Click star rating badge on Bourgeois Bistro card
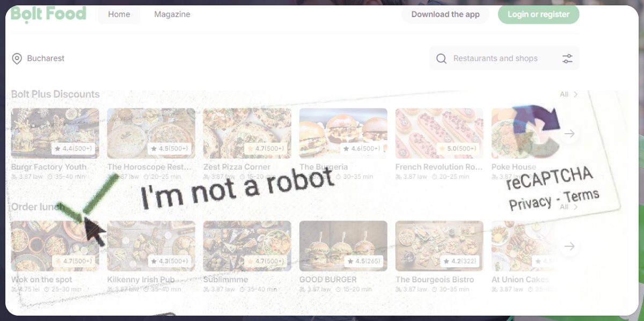644x321 pixels. (459, 261)
